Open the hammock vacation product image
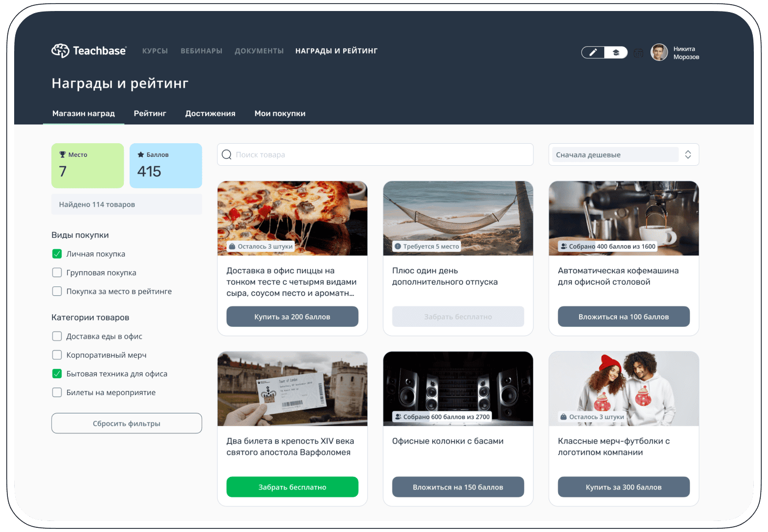 click(x=458, y=218)
